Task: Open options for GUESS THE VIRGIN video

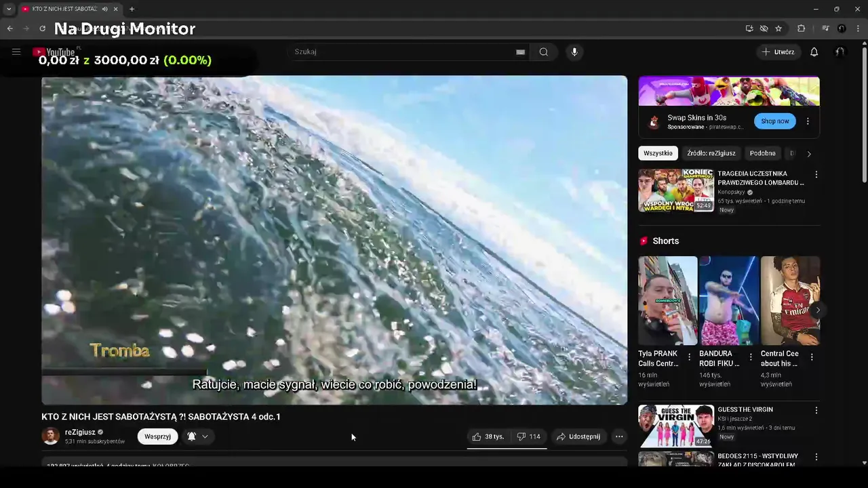Action: [x=816, y=410]
